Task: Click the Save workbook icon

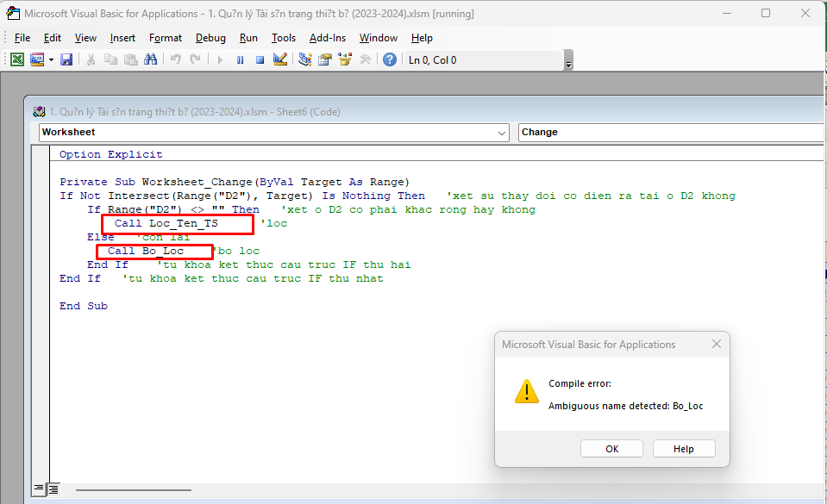Action: 66,59
